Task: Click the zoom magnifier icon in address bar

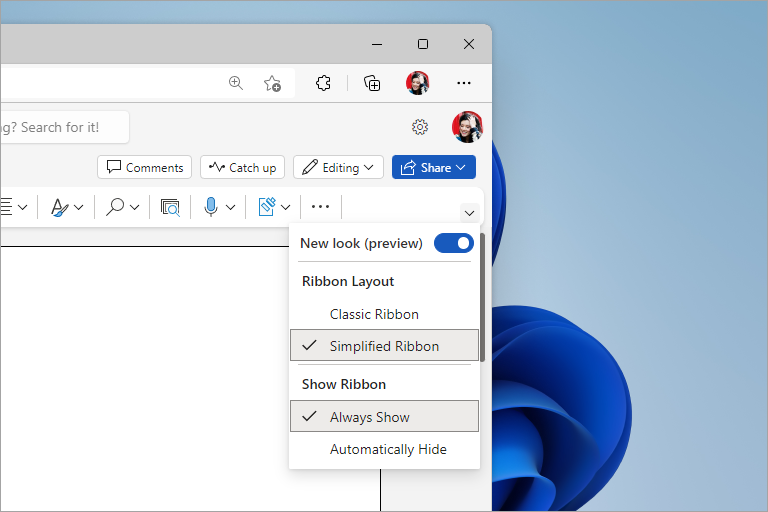Action: click(x=236, y=83)
